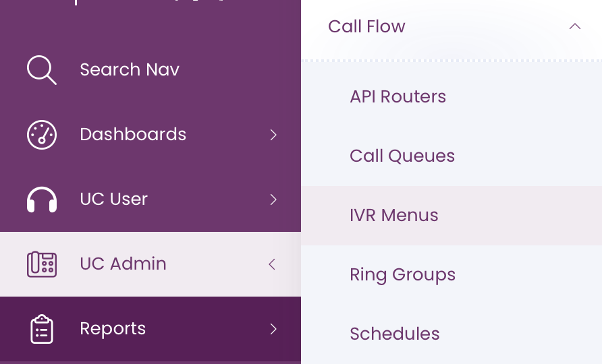Expand the Dashboards submenu arrow

pos(273,135)
